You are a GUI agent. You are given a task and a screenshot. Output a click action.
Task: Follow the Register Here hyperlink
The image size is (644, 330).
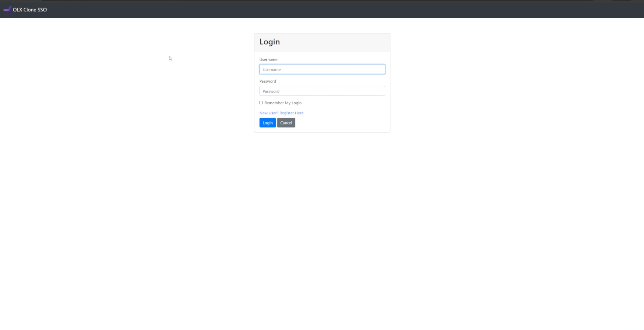point(291,113)
